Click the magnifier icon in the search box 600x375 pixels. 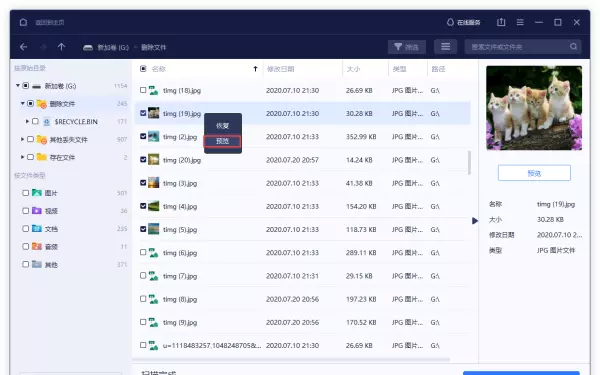[x=573, y=46]
